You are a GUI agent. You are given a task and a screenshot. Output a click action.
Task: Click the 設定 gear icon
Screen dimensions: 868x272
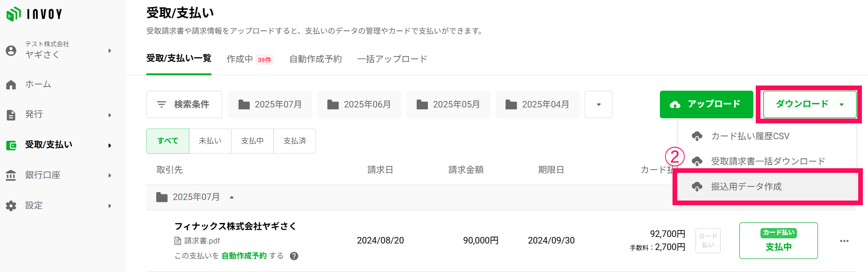click(x=11, y=206)
